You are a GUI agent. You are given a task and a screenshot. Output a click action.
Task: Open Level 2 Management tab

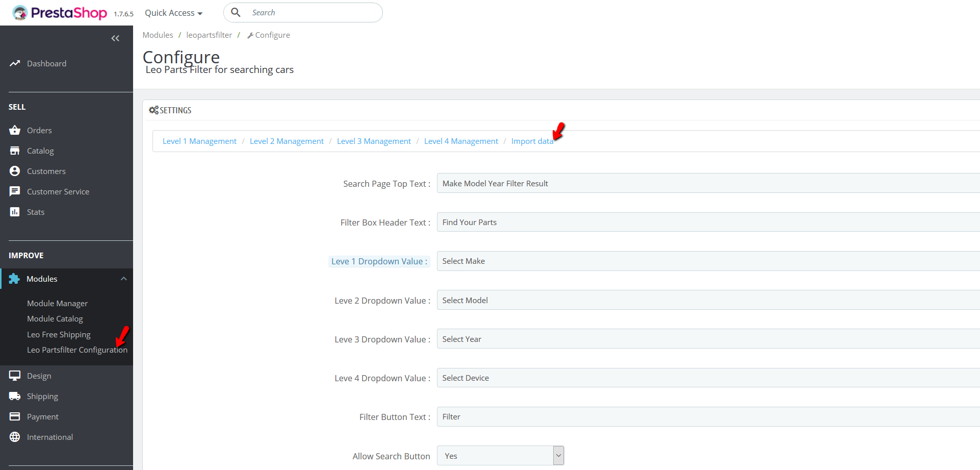pos(287,141)
